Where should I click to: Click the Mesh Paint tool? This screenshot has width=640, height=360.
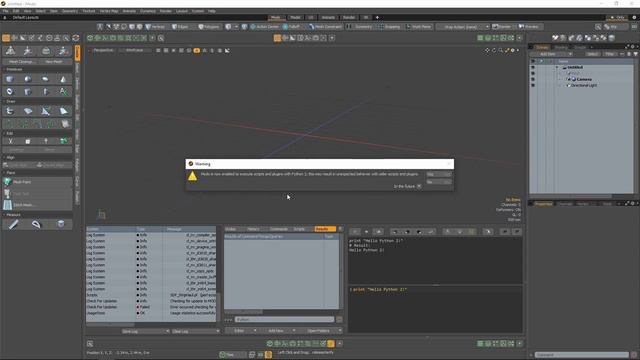point(37,182)
